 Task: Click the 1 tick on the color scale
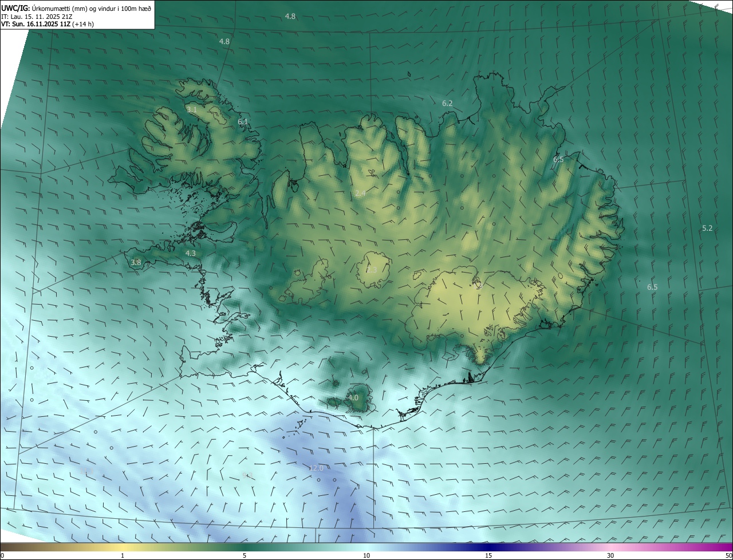tap(123, 555)
